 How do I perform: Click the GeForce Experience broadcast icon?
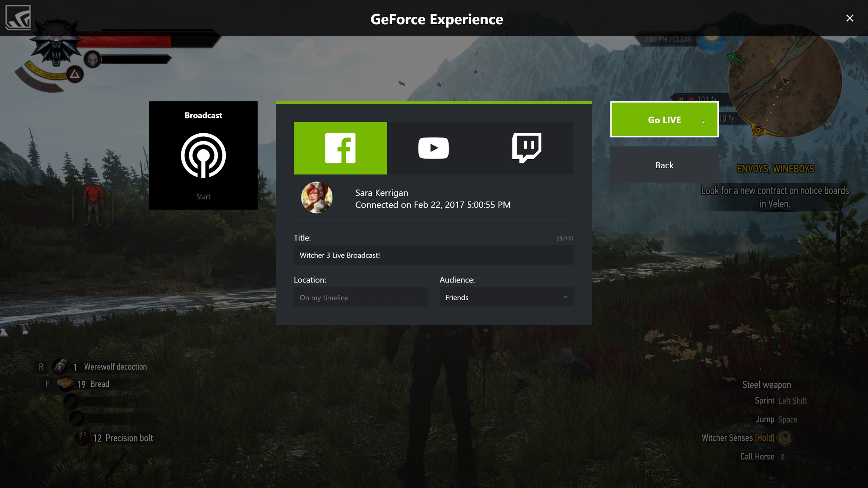coord(203,155)
